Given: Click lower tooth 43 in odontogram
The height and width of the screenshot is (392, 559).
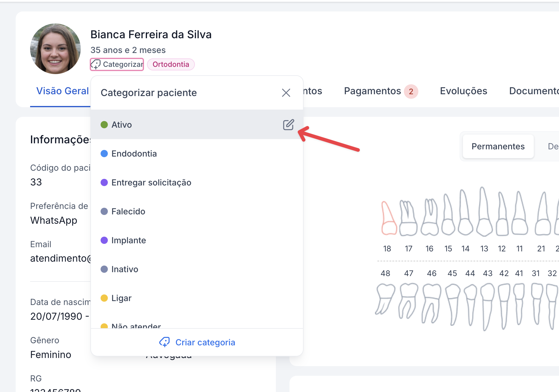Looking at the screenshot, I should pos(487,305).
